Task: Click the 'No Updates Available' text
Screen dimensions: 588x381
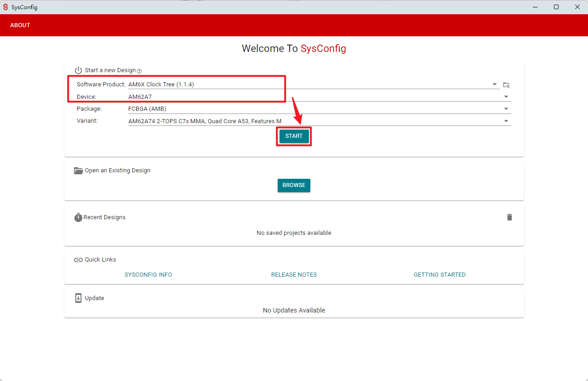Action: 294,310
